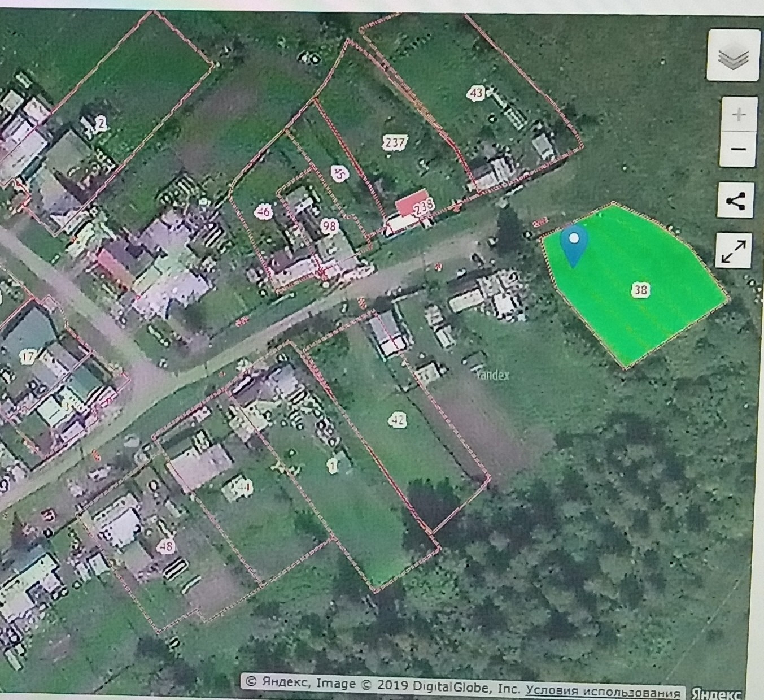Viewport: 764px width, 700px height.
Task: Select parcel label 2
Action: coord(101,124)
